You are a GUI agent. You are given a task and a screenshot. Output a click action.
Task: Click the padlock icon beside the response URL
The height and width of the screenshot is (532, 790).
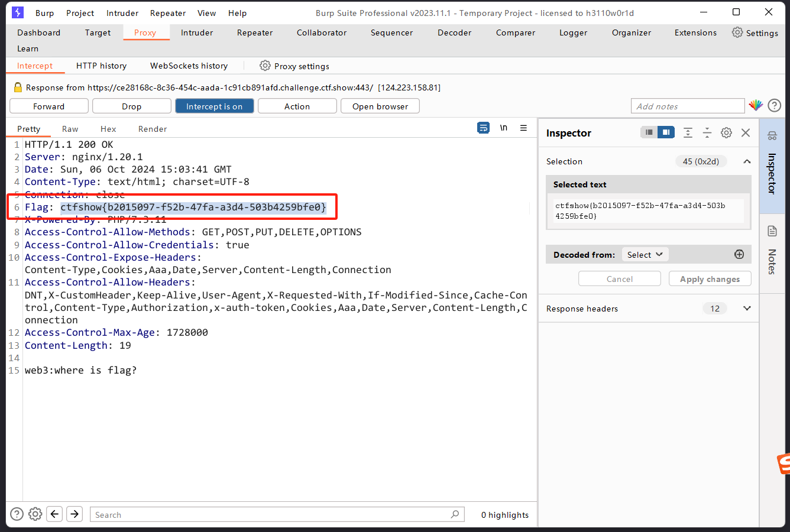(18, 87)
